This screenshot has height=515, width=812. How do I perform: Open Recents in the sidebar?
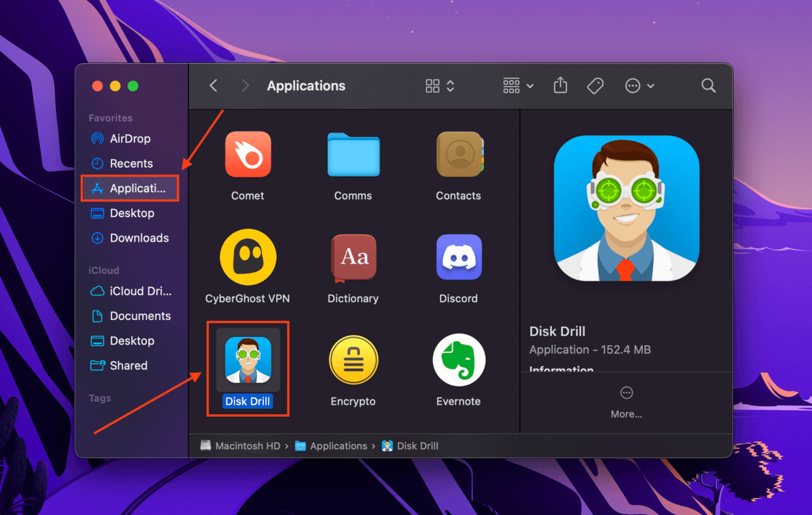pyautogui.click(x=130, y=164)
